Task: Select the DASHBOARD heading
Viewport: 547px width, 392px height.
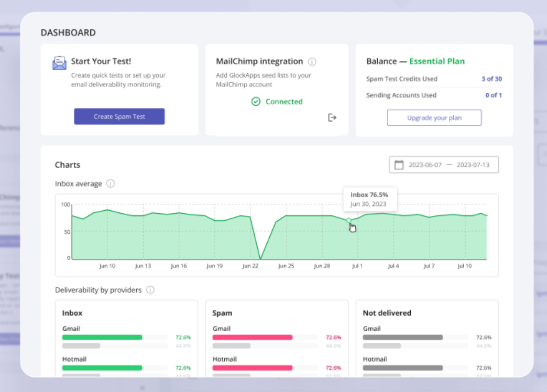Action: pos(68,32)
